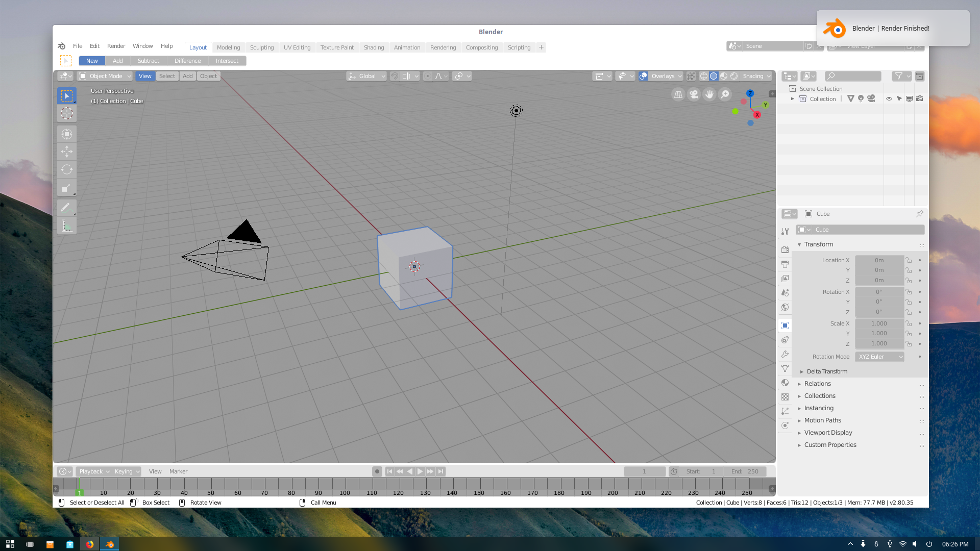This screenshot has width=980, height=551.
Task: Open the Scene properties tab
Action: pos(785,293)
